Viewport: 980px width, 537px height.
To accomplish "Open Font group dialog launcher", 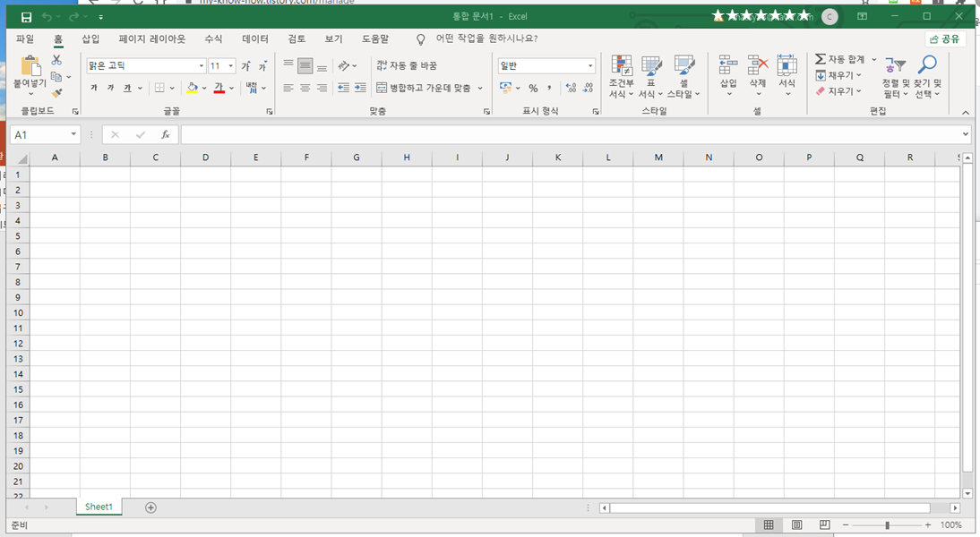I will point(270,111).
